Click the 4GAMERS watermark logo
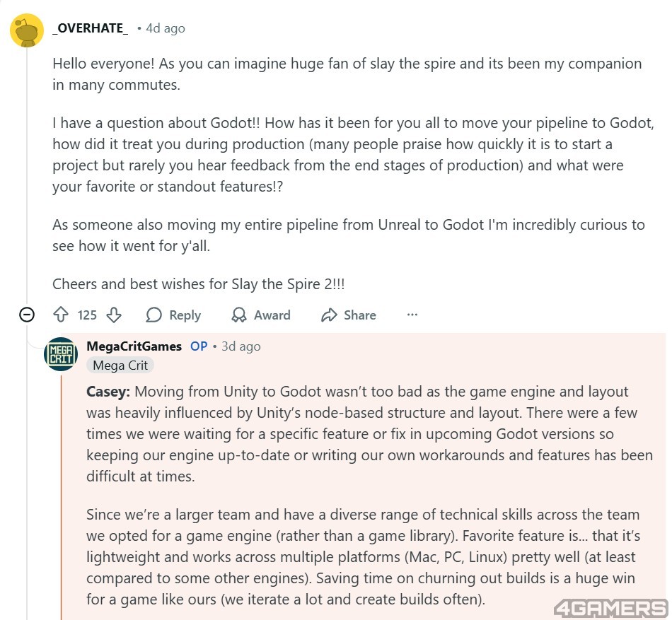 click(610, 608)
